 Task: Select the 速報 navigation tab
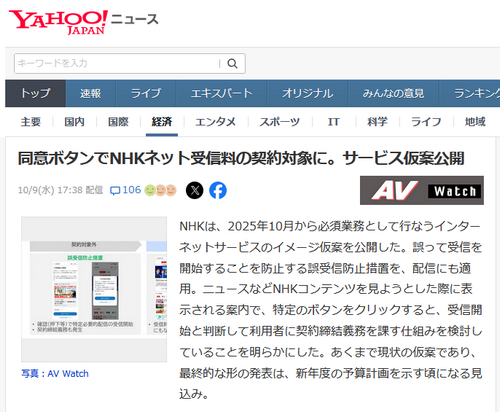click(91, 93)
